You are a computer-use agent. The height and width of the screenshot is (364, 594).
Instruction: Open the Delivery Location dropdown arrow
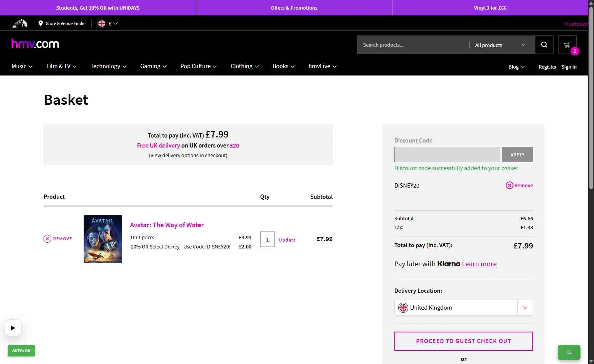(x=525, y=308)
